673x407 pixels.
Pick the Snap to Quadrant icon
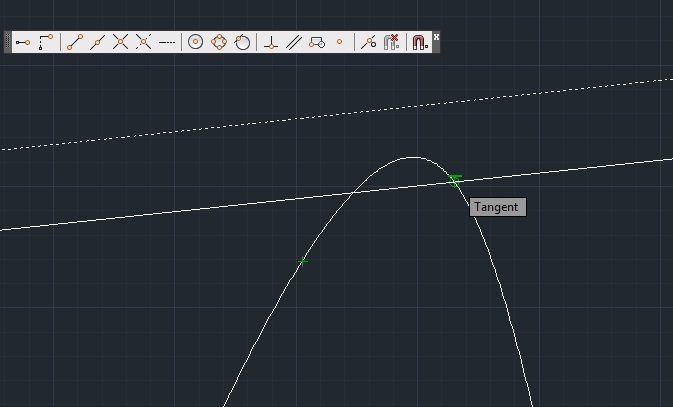coord(219,42)
